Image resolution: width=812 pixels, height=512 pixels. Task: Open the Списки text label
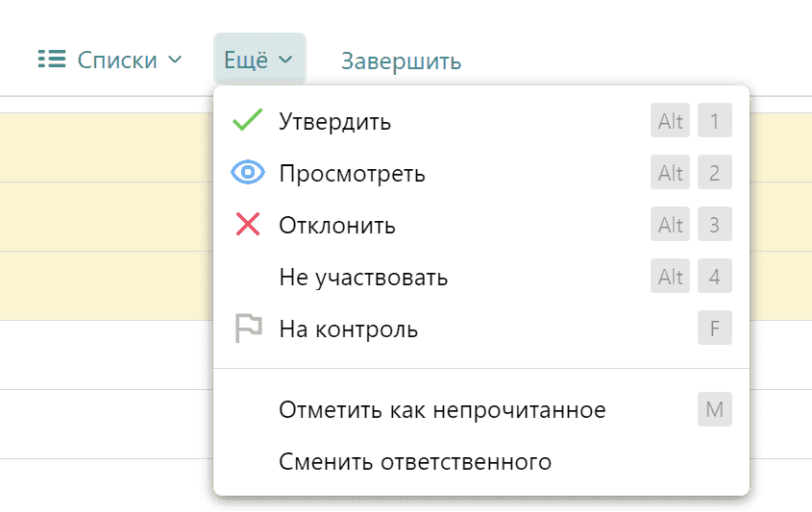pyautogui.click(x=117, y=60)
